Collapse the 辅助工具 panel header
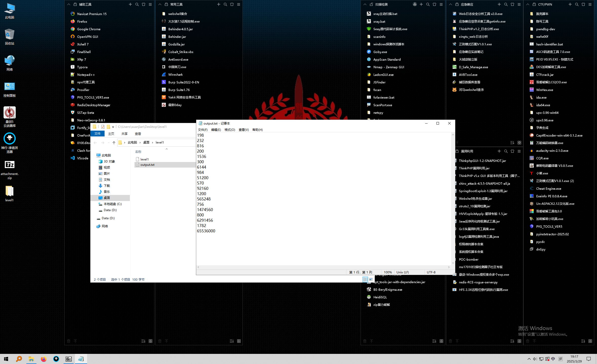The image size is (597, 364). point(69,4)
